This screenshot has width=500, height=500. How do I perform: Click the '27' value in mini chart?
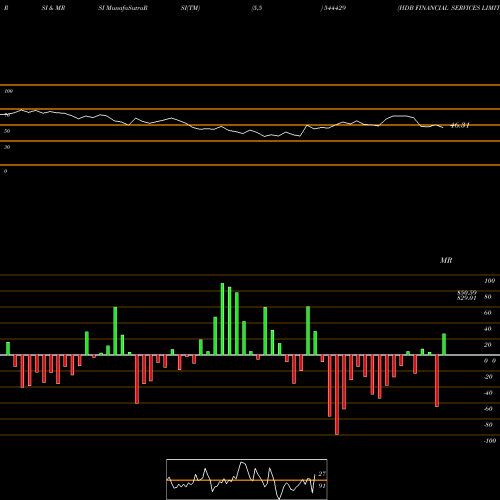click(x=322, y=474)
